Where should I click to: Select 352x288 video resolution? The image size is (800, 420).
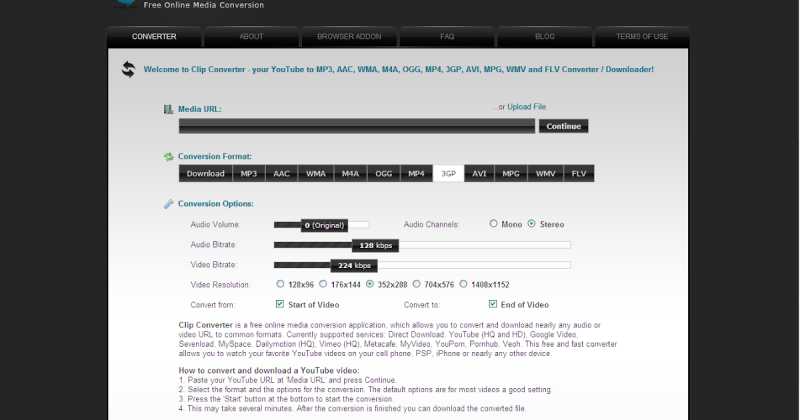(370, 284)
